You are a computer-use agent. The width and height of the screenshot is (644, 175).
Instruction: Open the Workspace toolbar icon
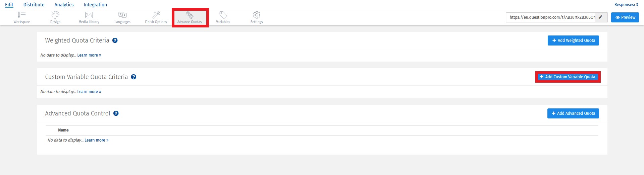pos(22,15)
